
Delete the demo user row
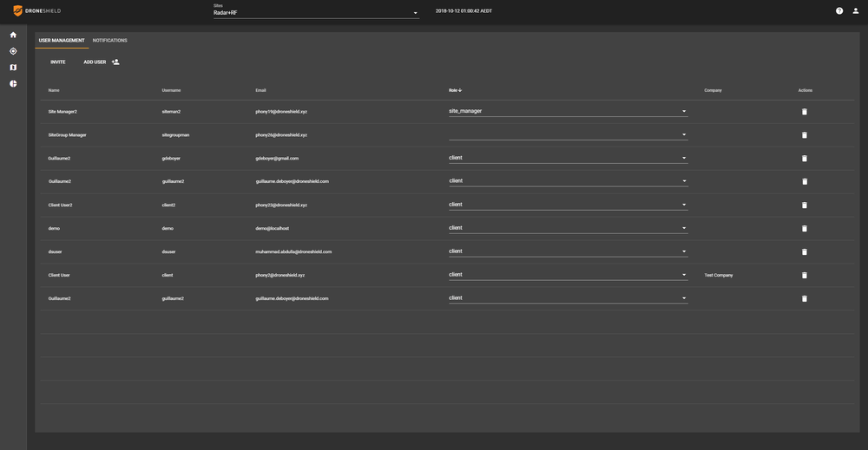coord(805,229)
